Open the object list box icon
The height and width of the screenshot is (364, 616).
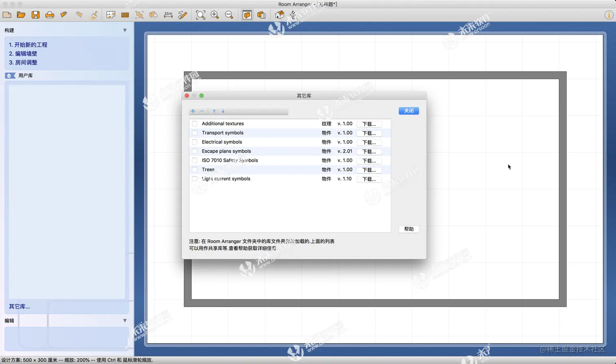[261, 15]
